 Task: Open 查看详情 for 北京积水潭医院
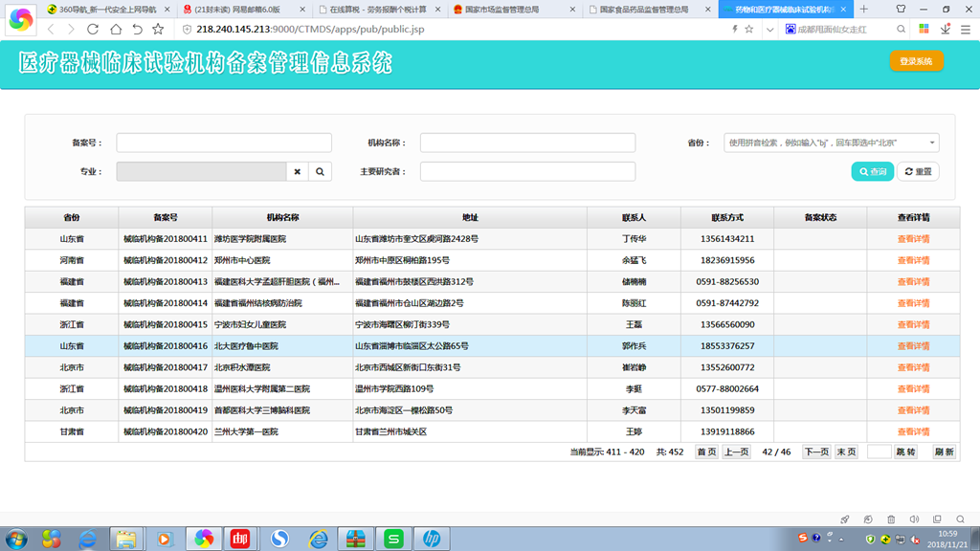(x=913, y=368)
